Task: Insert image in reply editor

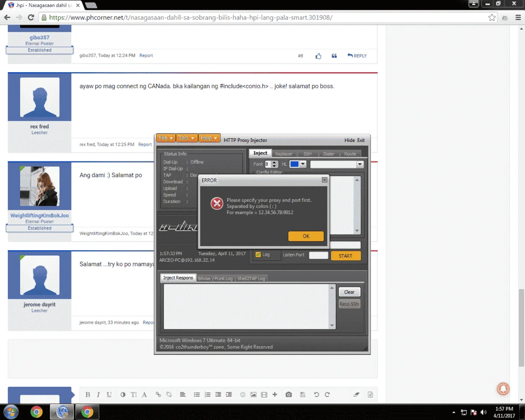Action: pyautogui.click(x=253, y=395)
